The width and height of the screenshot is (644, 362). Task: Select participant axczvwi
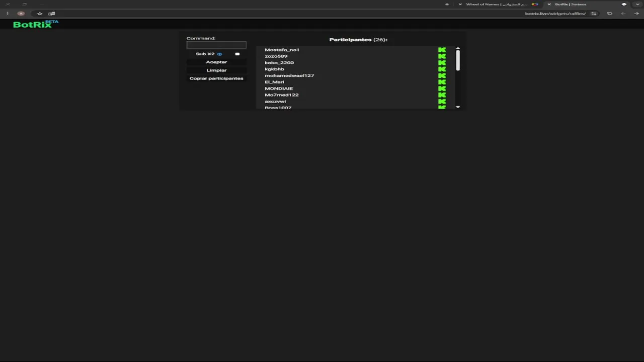point(275,102)
